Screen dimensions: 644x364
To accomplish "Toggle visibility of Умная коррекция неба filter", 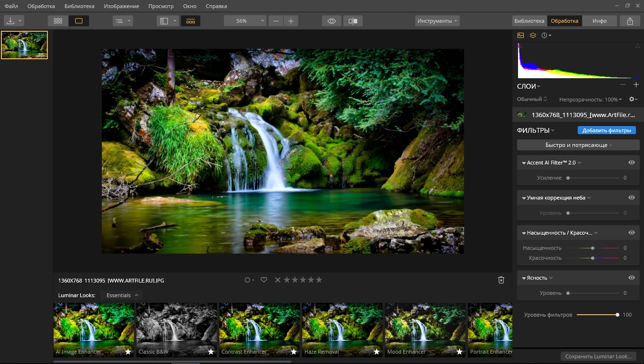I will [632, 197].
